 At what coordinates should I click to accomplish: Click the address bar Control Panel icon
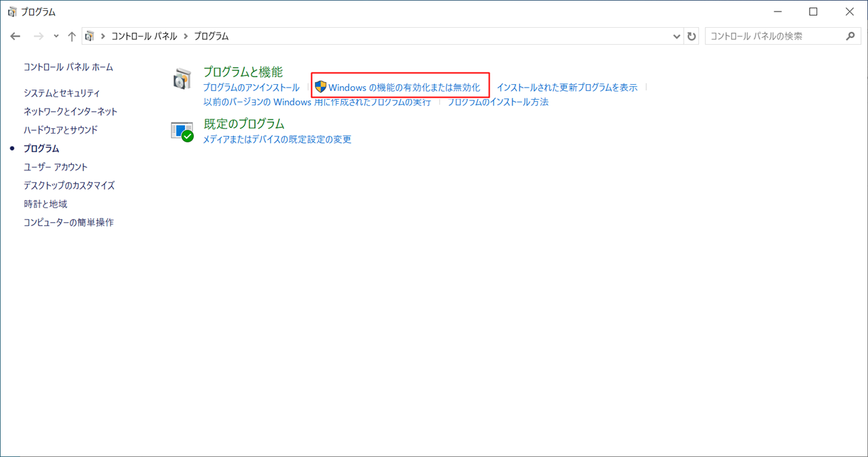(x=90, y=37)
